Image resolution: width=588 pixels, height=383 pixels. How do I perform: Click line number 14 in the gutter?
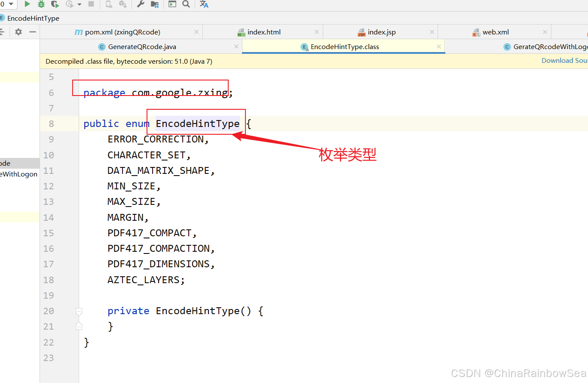pyautogui.click(x=49, y=217)
